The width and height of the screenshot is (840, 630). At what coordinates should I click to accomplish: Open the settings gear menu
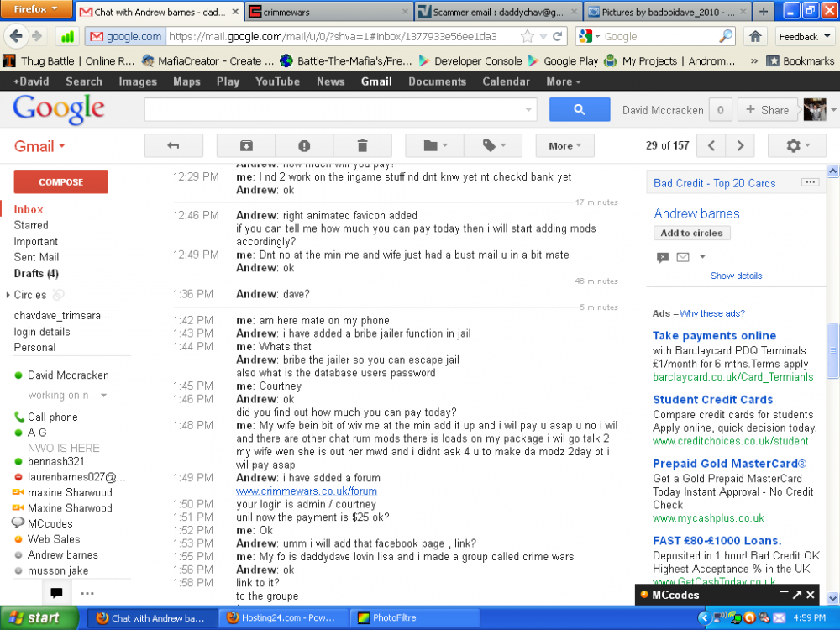(797, 145)
